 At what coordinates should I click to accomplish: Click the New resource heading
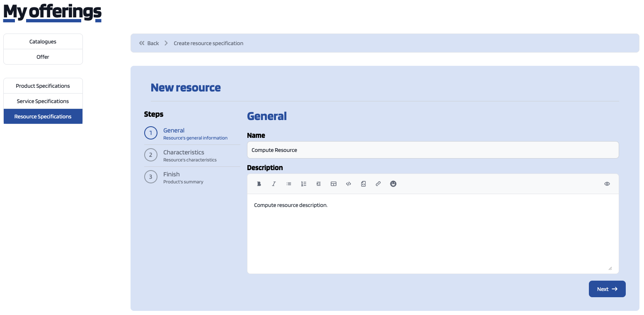click(186, 87)
